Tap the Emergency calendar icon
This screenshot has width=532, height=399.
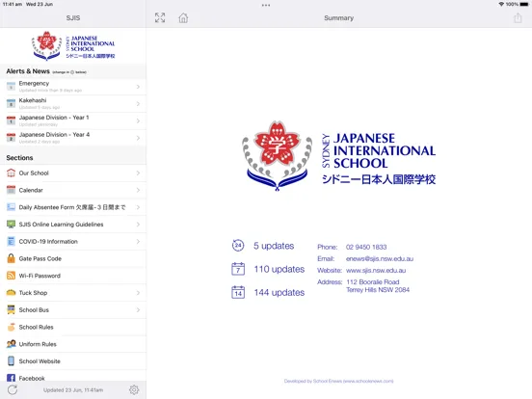point(11,87)
